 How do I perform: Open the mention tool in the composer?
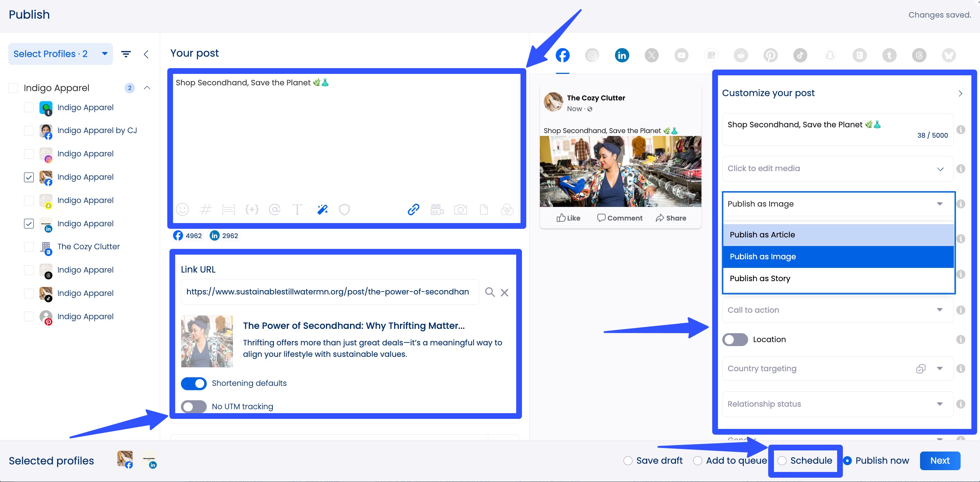[x=275, y=209]
